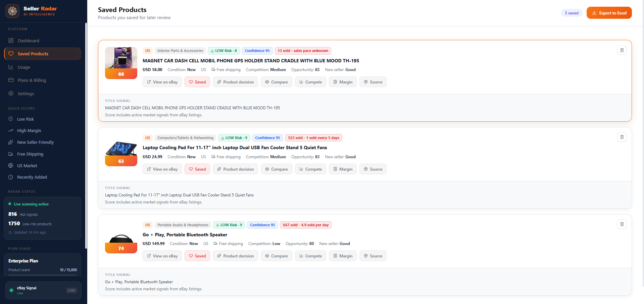Screen dimensions: 644x304
Task: Open the Usage section
Action: pyautogui.click(x=43, y=67)
